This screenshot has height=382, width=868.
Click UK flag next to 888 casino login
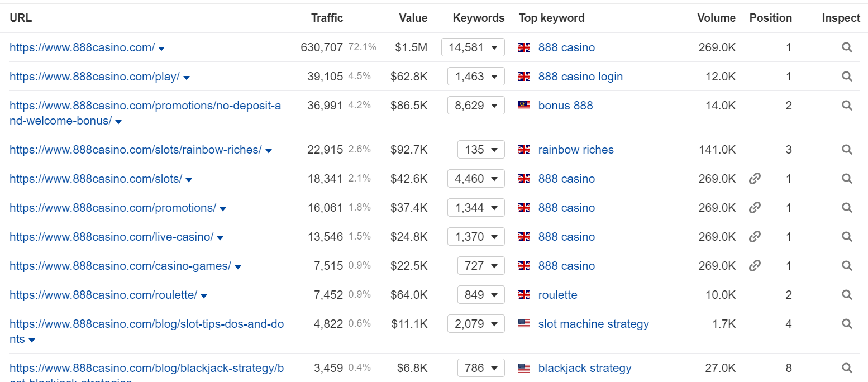[x=524, y=77]
